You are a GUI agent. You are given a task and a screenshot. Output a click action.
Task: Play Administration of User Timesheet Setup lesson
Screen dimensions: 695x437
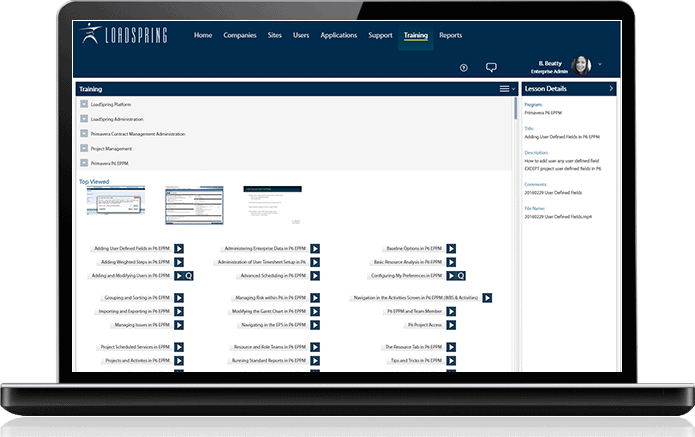click(315, 262)
